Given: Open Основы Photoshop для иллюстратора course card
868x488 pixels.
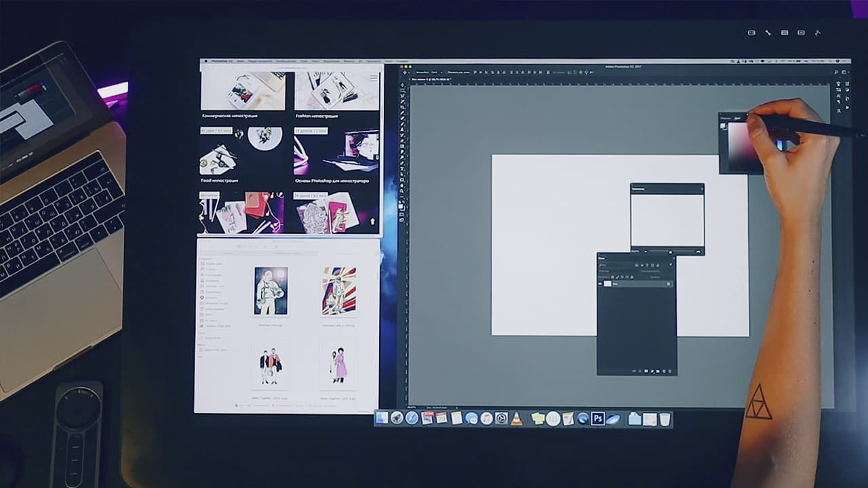Looking at the screenshot, I should (336, 155).
